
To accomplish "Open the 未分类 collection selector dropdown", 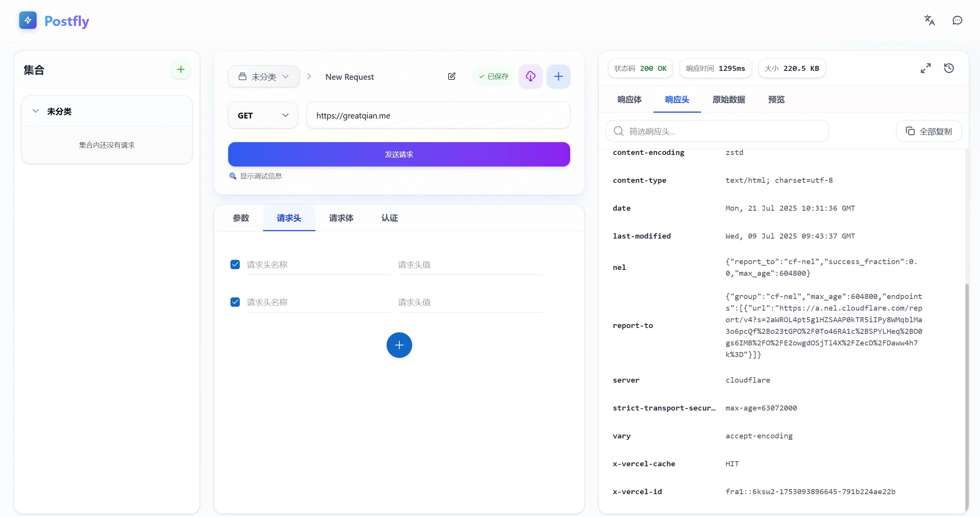I will point(264,77).
